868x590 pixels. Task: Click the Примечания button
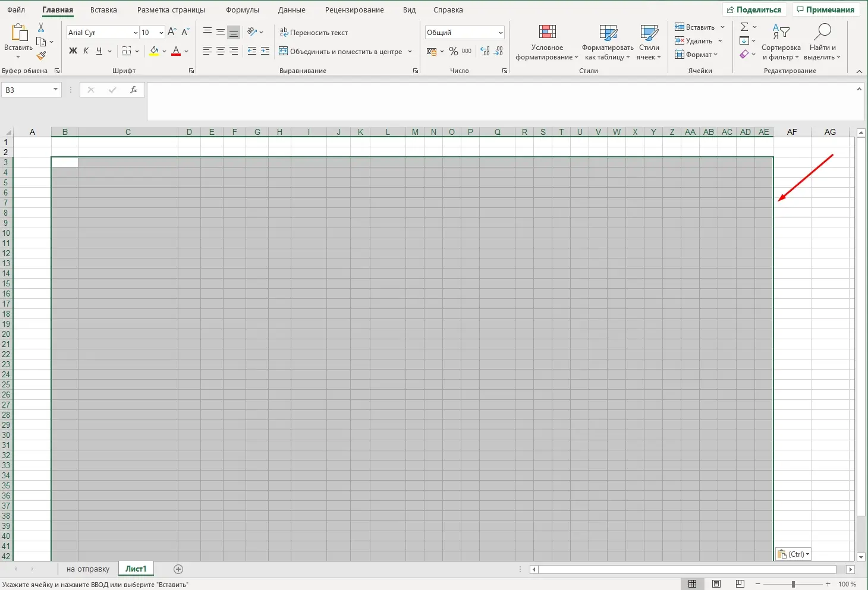pyautogui.click(x=825, y=10)
